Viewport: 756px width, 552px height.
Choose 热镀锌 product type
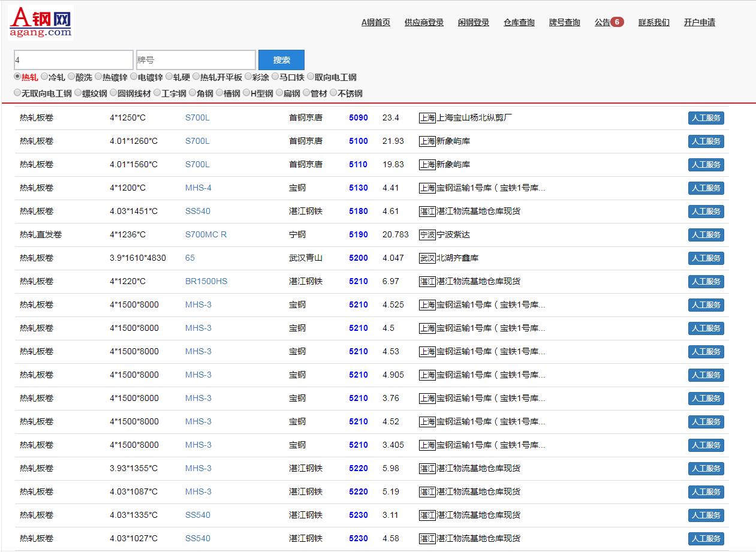[x=98, y=77]
